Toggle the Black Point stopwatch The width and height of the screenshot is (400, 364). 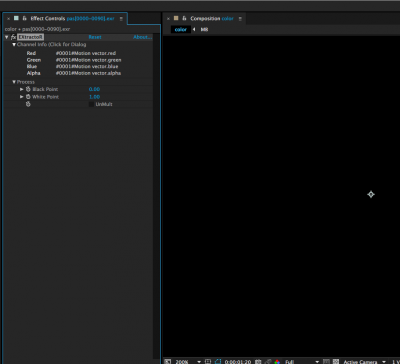(x=28, y=89)
